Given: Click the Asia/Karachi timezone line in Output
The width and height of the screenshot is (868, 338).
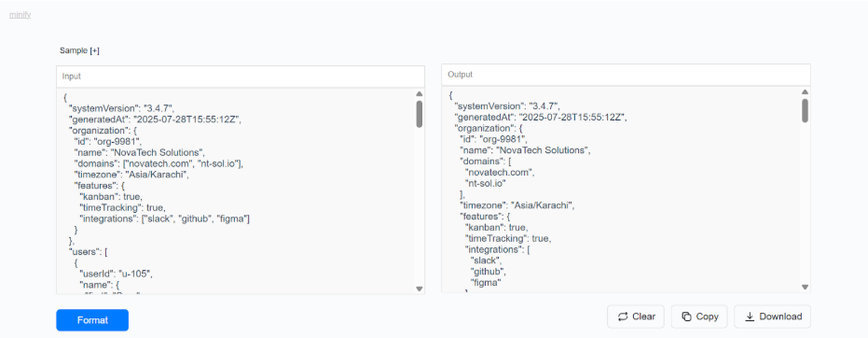Looking at the screenshot, I should (517, 205).
